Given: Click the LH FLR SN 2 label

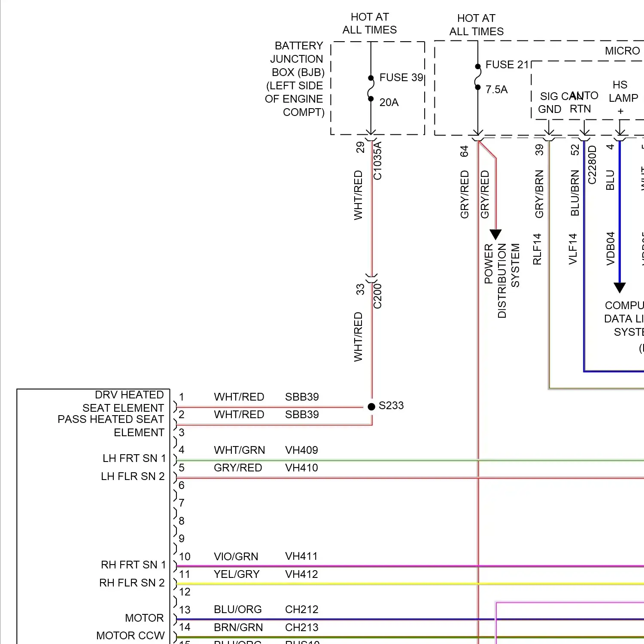Looking at the screenshot, I should point(133,477).
